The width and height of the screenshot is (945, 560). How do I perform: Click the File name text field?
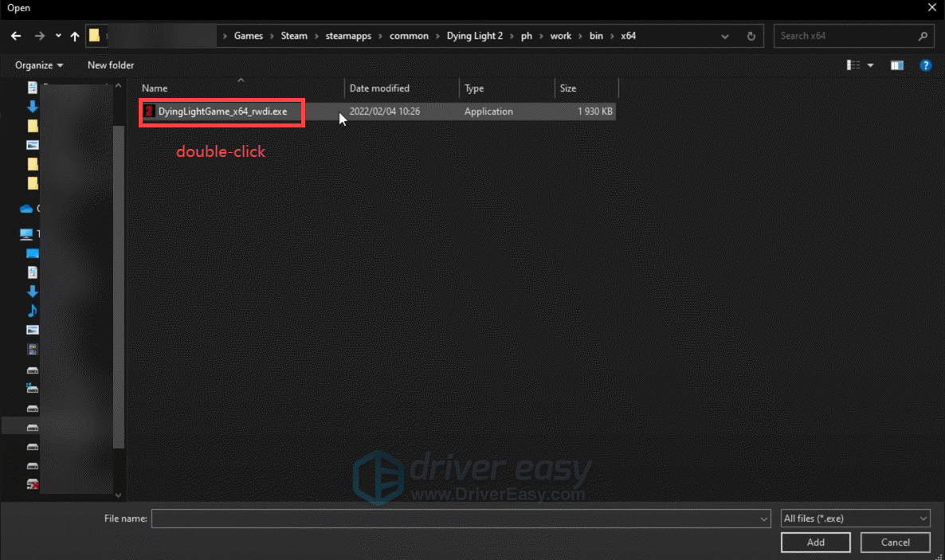pos(454,519)
